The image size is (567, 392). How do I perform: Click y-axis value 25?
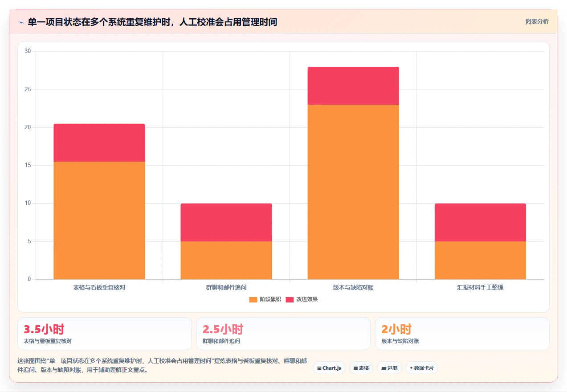point(28,90)
